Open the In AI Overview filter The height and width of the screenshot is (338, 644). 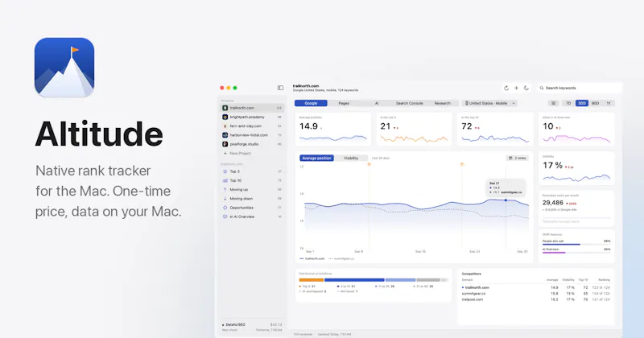252,216
